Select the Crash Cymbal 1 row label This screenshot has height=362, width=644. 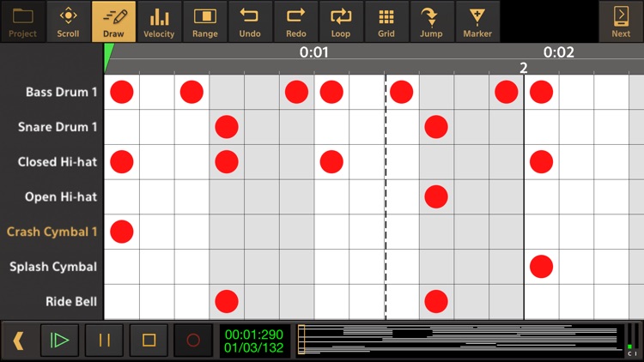[x=52, y=232]
